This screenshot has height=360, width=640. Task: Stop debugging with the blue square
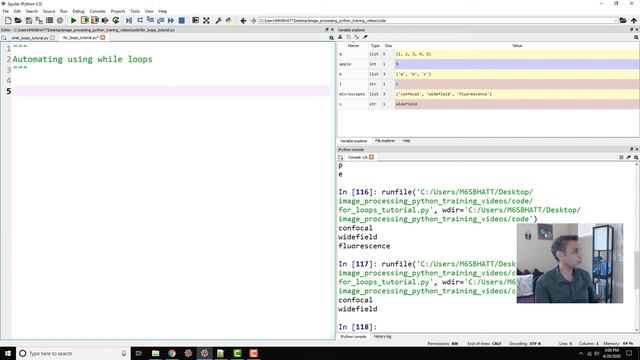182,20
